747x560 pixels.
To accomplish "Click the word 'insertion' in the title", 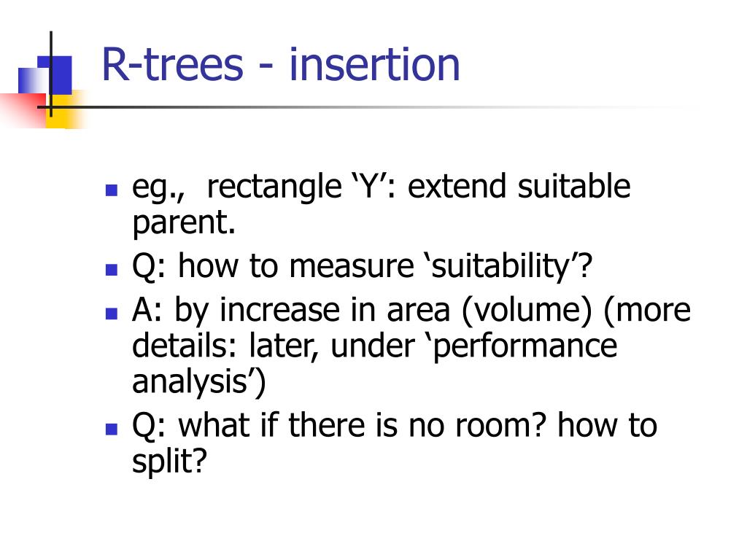I will pos(374,64).
